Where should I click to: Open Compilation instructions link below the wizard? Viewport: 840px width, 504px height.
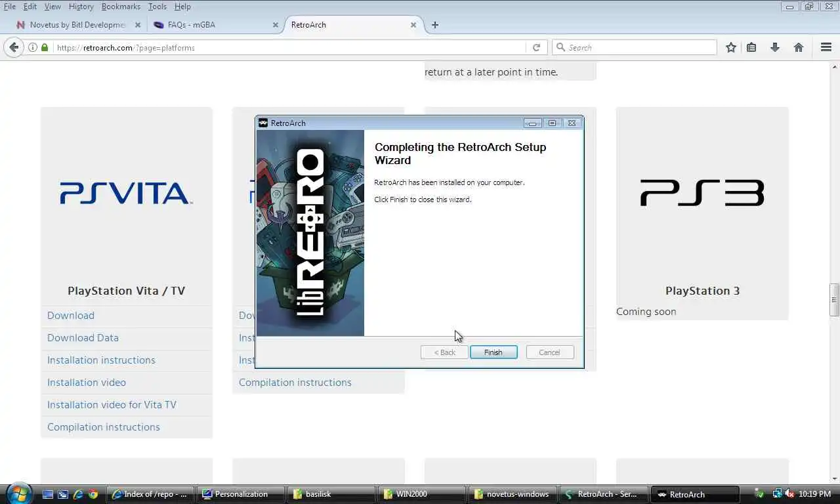[x=295, y=383]
